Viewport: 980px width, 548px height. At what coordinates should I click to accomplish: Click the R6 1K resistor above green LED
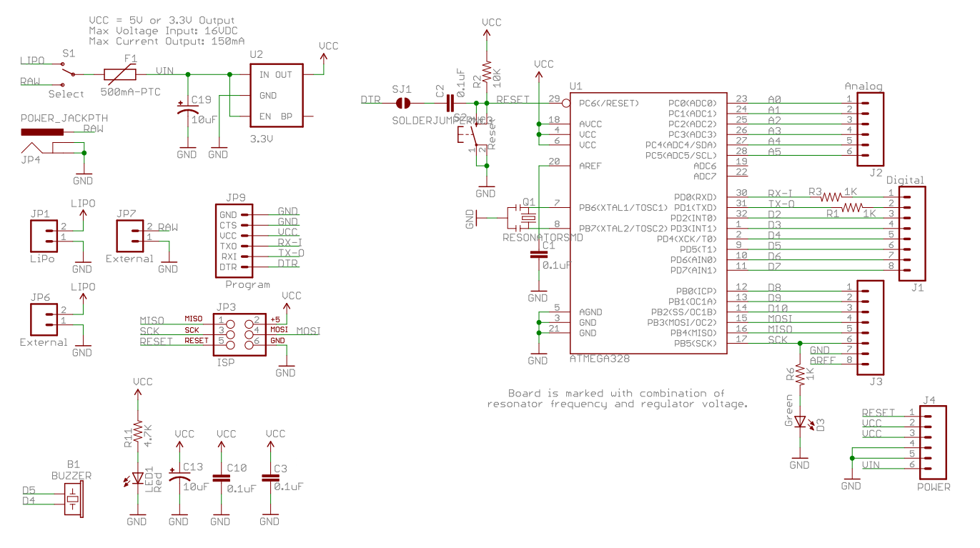800,375
